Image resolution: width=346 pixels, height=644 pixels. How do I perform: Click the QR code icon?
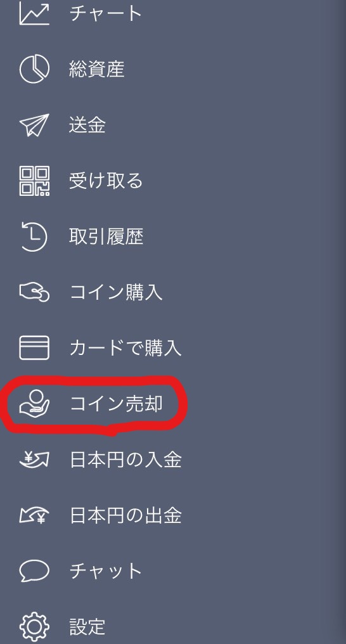34,181
